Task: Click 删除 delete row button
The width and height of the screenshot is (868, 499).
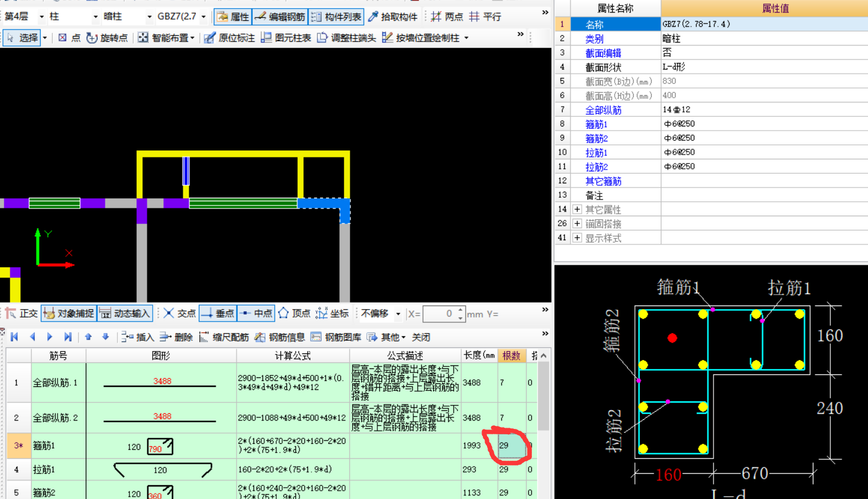Action: click(176, 337)
